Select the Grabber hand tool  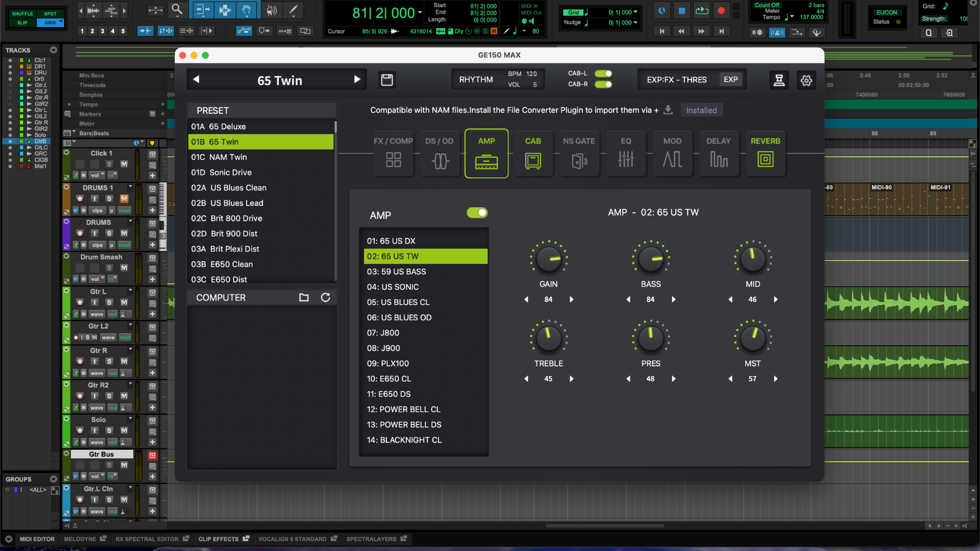tap(246, 10)
